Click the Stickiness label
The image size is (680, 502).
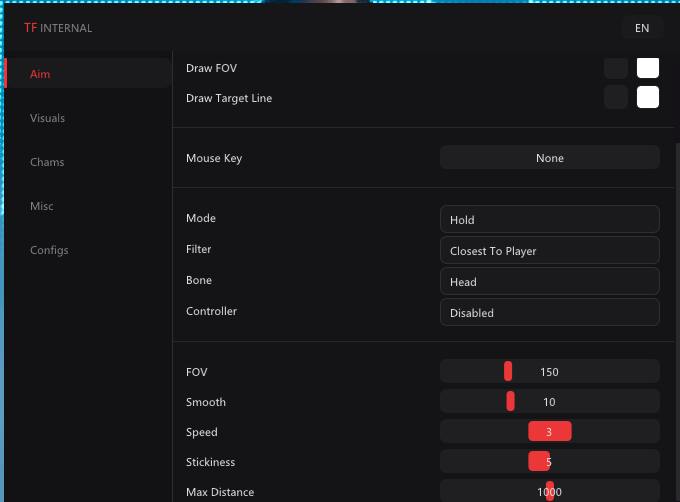[210, 462]
